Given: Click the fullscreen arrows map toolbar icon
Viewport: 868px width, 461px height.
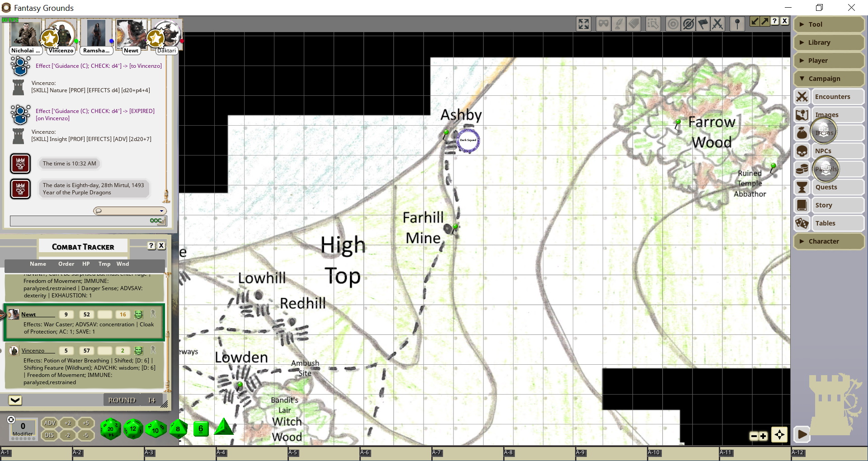Looking at the screenshot, I should point(584,24).
